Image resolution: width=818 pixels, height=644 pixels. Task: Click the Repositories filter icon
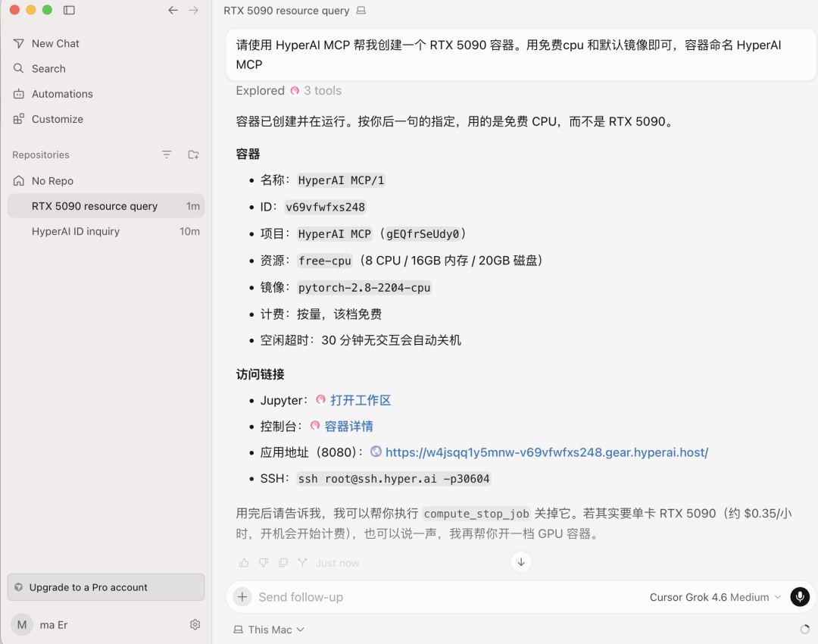click(x=167, y=155)
